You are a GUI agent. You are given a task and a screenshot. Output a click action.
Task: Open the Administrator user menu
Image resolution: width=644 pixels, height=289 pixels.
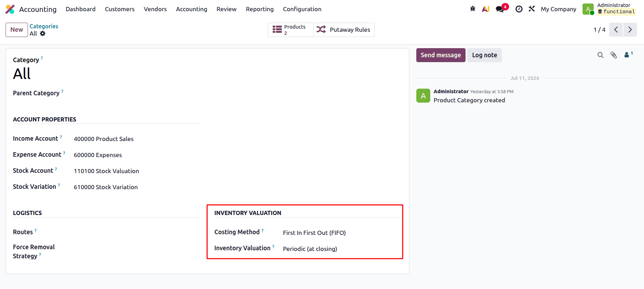tap(609, 9)
